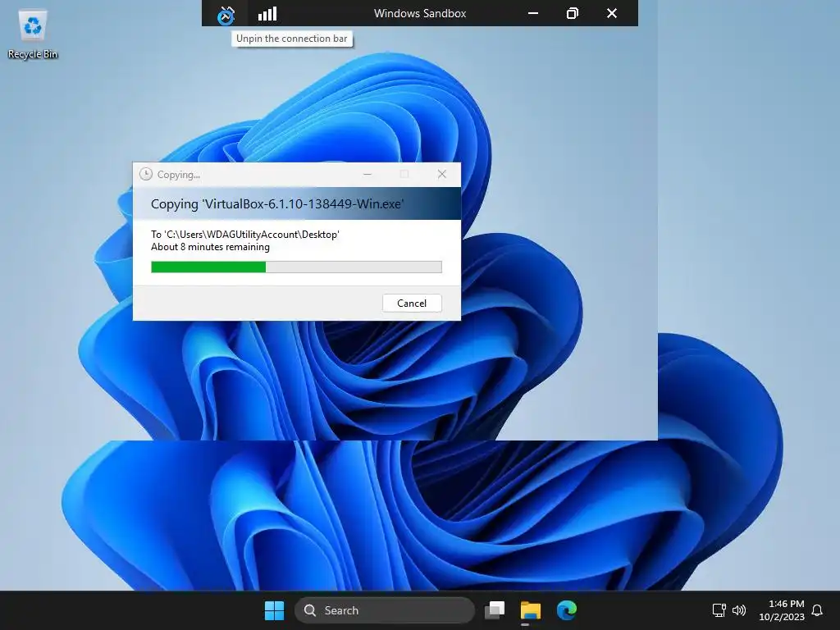
Task: Open the notification bell icon
Action: 817,610
